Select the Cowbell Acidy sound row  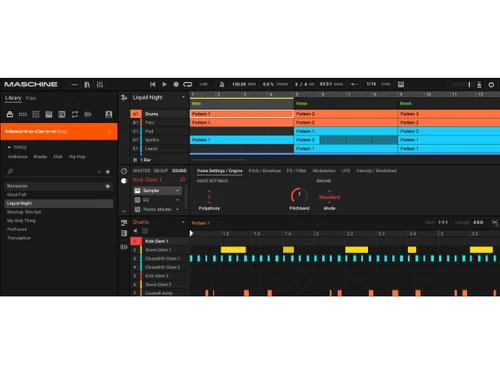(160, 293)
